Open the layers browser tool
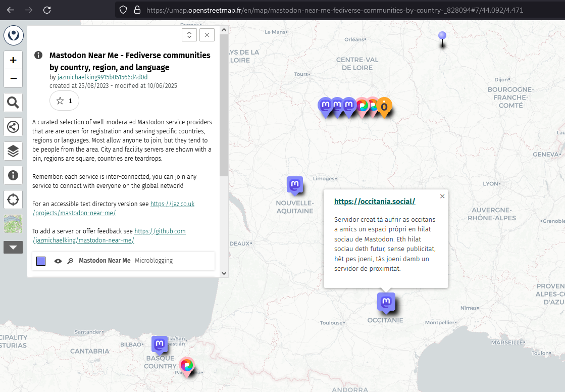Screen dimensions: 565x392 (x=13, y=151)
